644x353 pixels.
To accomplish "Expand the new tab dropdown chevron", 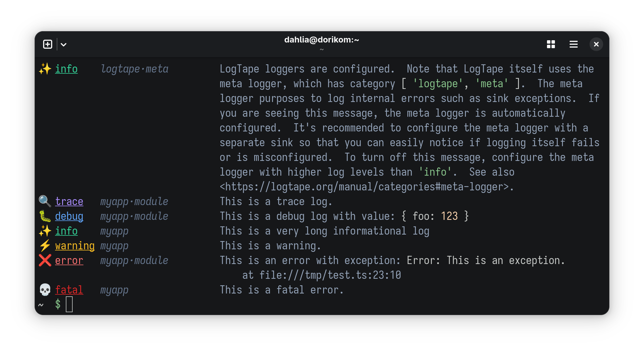I will tap(64, 44).
